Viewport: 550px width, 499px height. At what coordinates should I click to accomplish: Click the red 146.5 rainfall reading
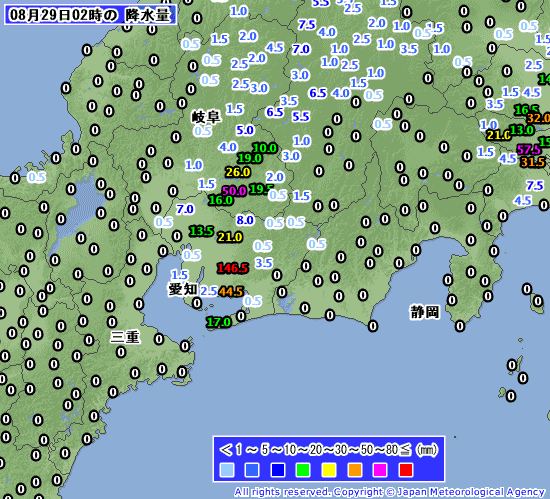click(233, 268)
